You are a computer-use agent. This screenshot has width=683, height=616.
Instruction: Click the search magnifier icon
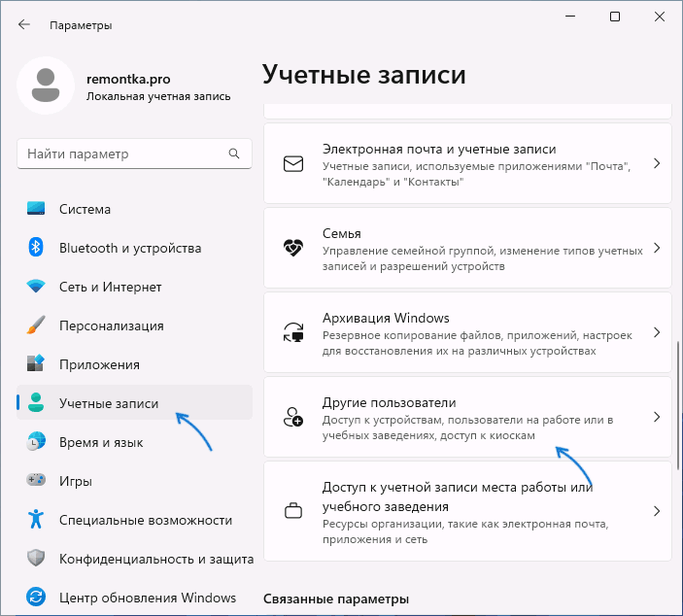234,154
